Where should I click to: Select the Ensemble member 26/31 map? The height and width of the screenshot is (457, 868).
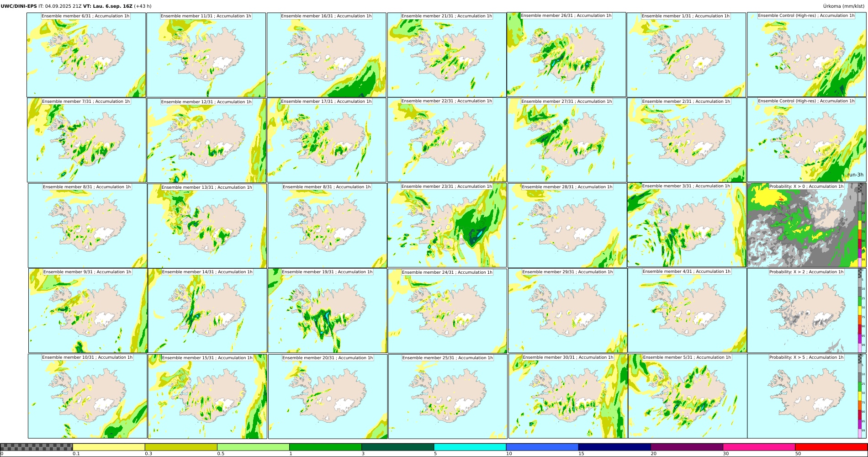click(x=566, y=54)
